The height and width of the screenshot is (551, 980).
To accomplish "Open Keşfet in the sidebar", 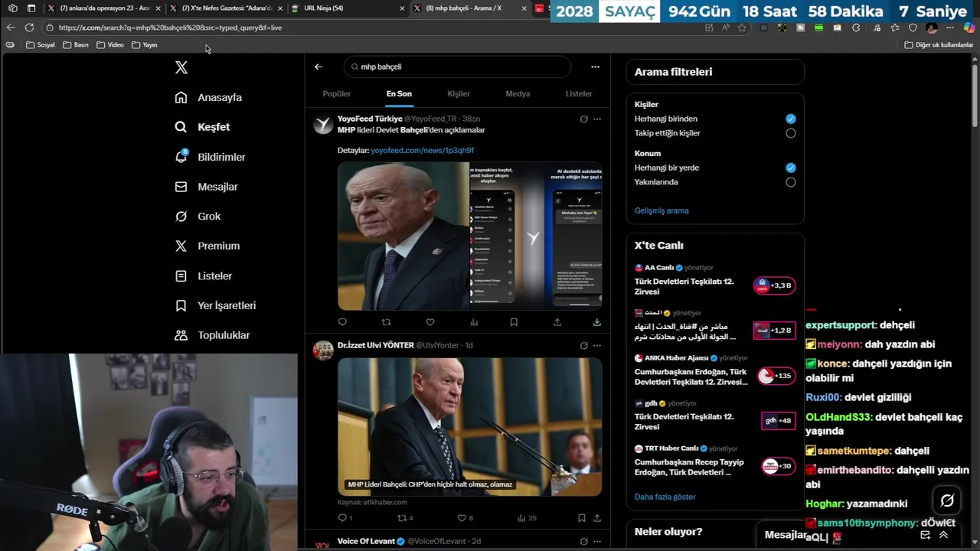I will [202, 127].
